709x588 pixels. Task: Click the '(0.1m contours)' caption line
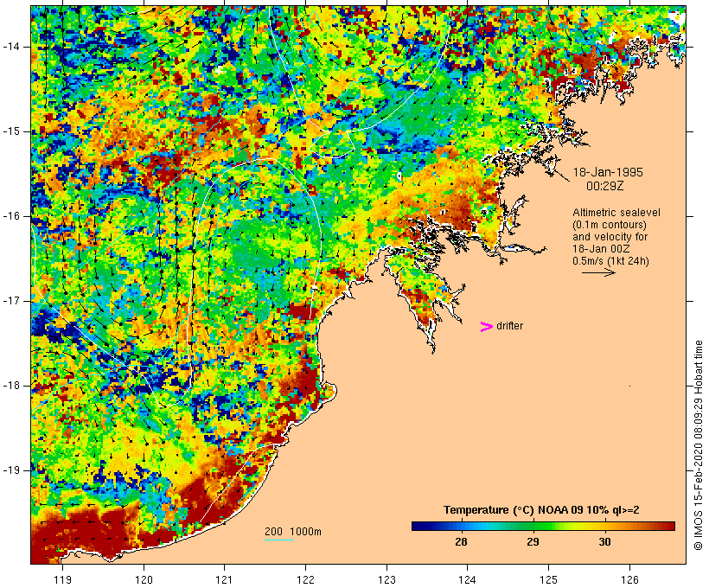610,225
